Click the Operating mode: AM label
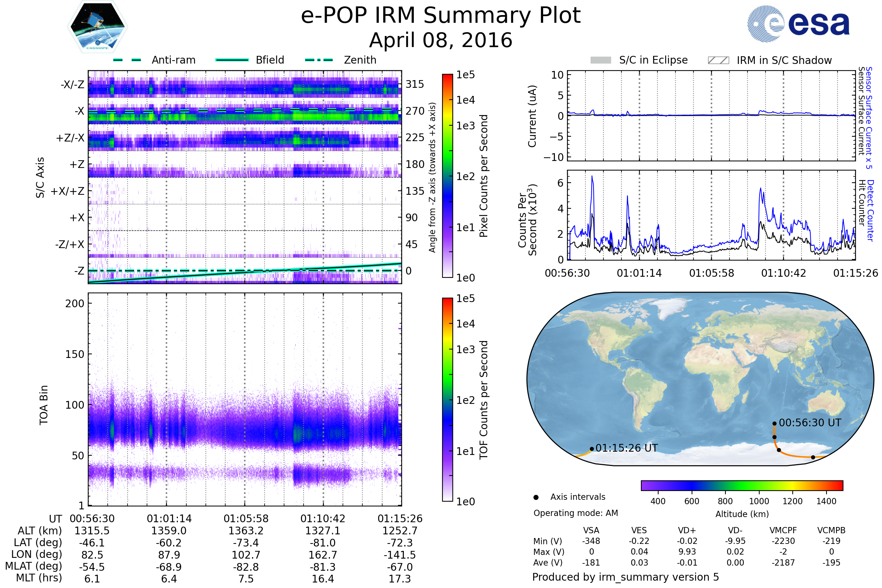Screen dimensions: 882x588 pyautogui.click(x=576, y=513)
